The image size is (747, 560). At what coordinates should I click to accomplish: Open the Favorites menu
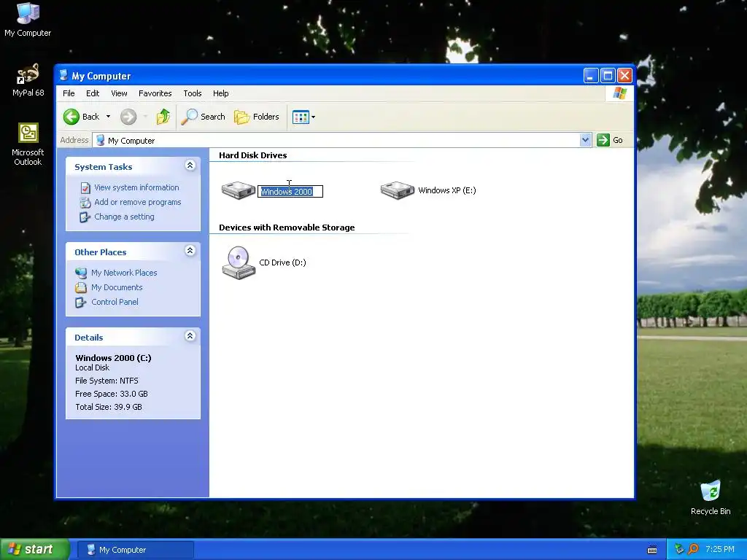155,93
